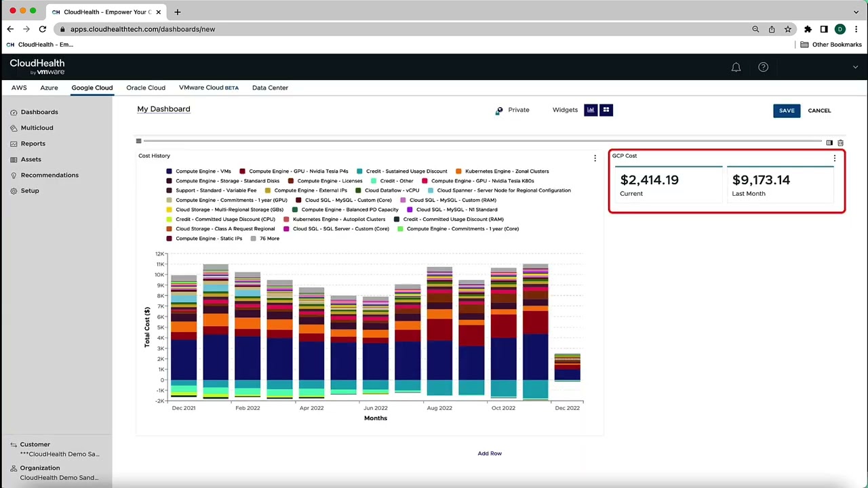The width and height of the screenshot is (868, 488).
Task: Add a grid widget using tiles icon
Action: point(606,110)
